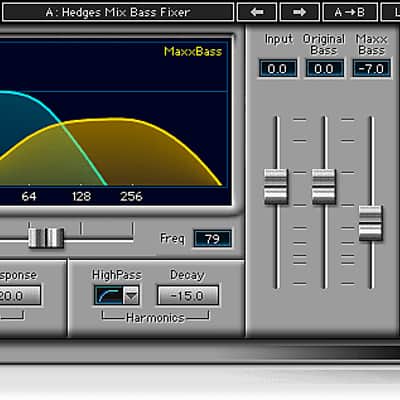Click the next preset right arrow button

pyautogui.click(x=300, y=12)
